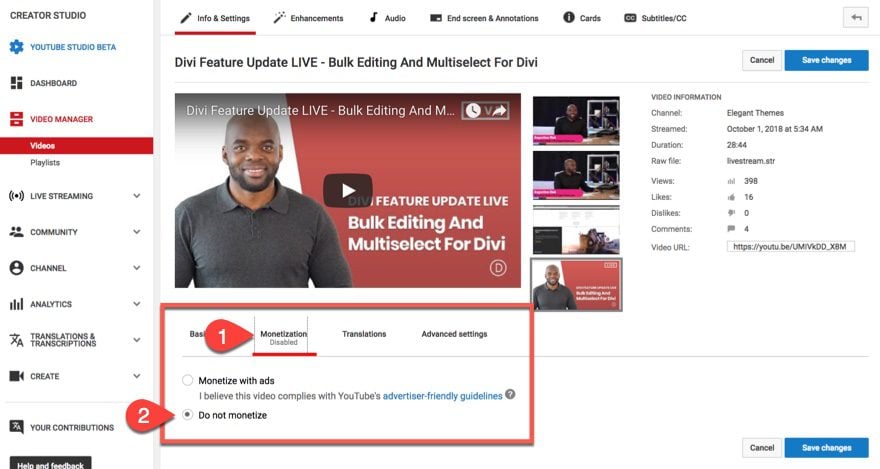Screen dimensions: 880x469
Task: Expand the Create section chevron
Action: pos(137,376)
